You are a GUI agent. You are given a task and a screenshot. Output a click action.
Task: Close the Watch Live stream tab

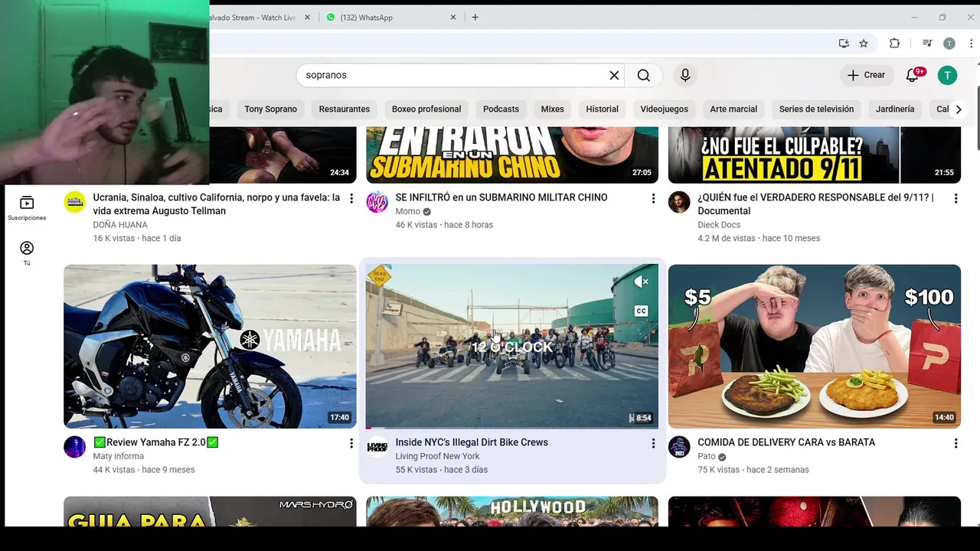(x=308, y=17)
